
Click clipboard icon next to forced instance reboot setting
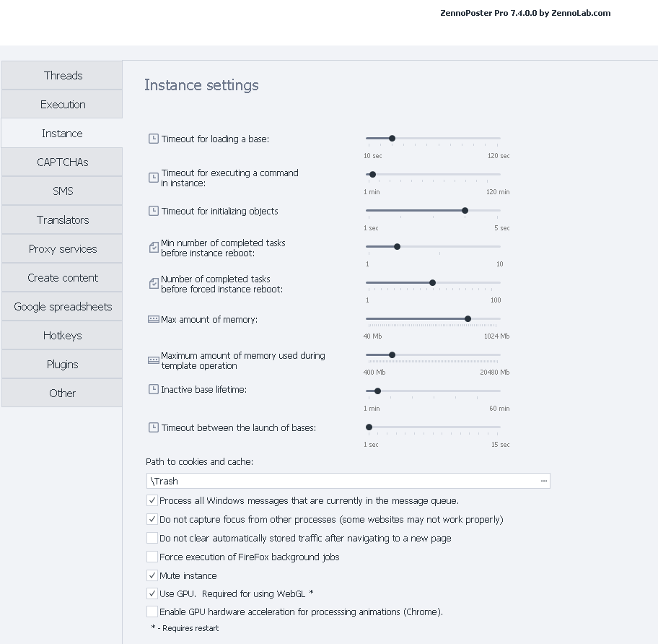(153, 284)
